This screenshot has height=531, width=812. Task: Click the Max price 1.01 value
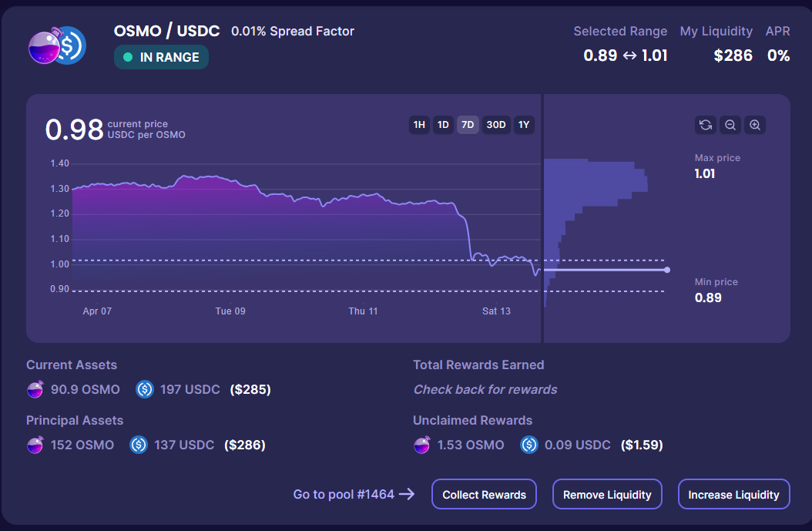click(705, 173)
